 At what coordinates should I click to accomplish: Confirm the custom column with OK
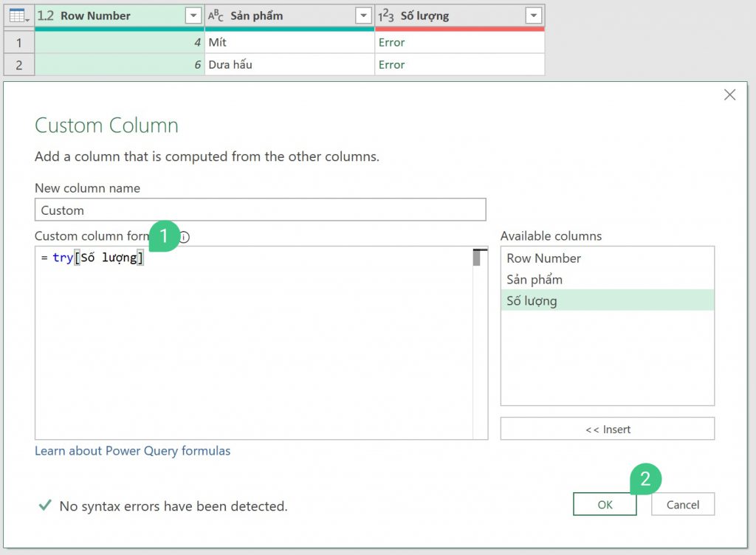(x=605, y=505)
